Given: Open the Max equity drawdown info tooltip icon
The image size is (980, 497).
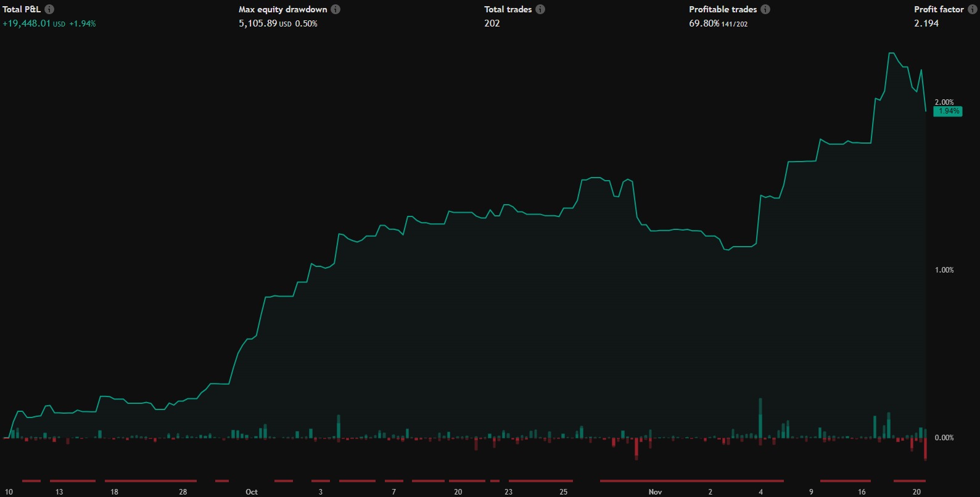Looking at the screenshot, I should click(x=336, y=9).
